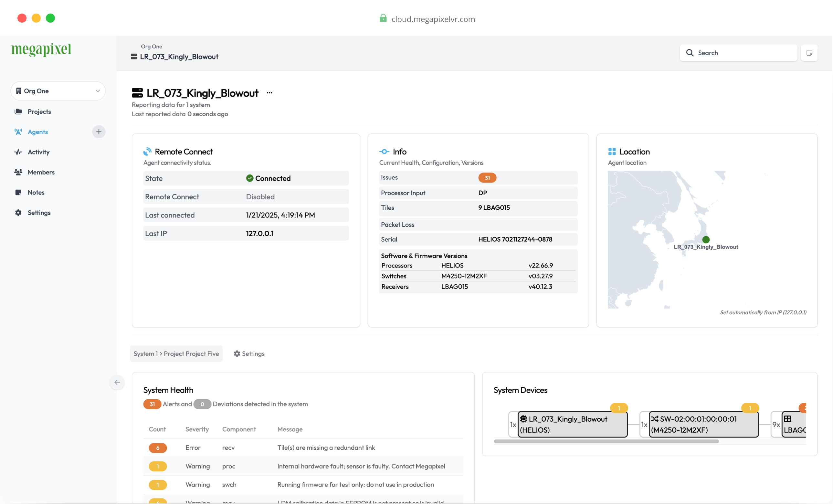The image size is (833, 504).
Task: Click the processor chip icon in HELIOS node
Action: coord(524,419)
